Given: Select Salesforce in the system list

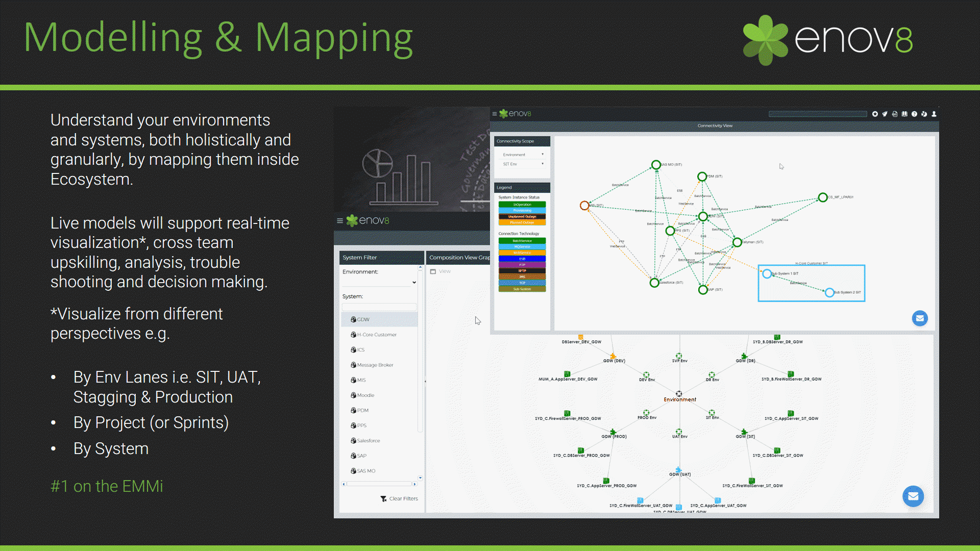Looking at the screenshot, I should [x=368, y=441].
